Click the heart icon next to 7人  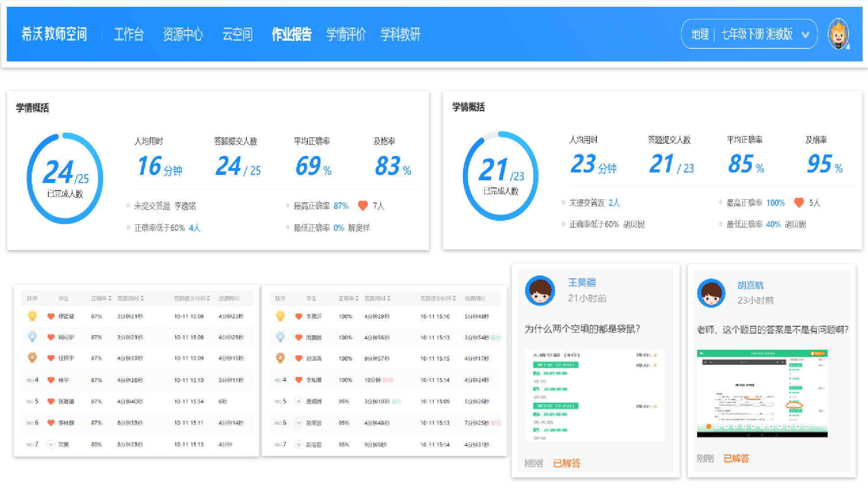click(363, 206)
